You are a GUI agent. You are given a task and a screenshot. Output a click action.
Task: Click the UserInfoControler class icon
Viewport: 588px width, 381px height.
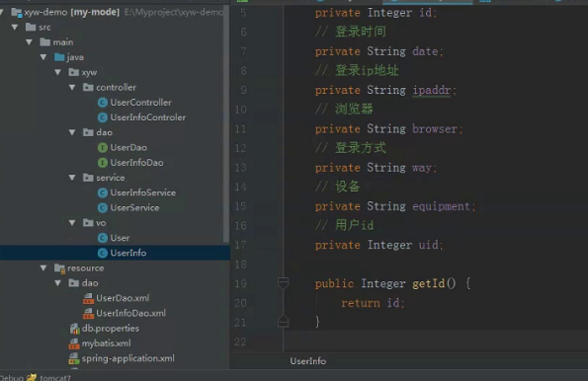point(103,117)
